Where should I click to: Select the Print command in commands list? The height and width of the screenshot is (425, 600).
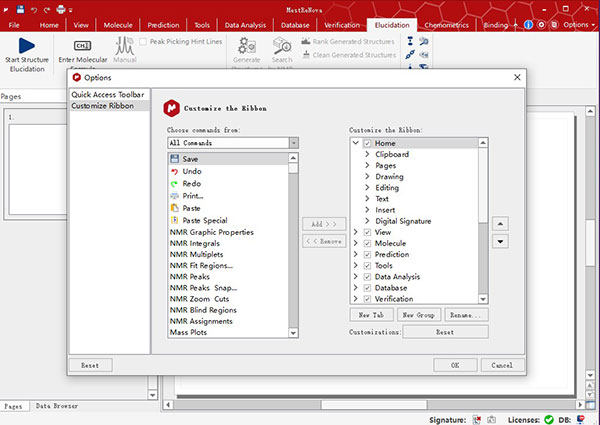(x=194, y=196)
